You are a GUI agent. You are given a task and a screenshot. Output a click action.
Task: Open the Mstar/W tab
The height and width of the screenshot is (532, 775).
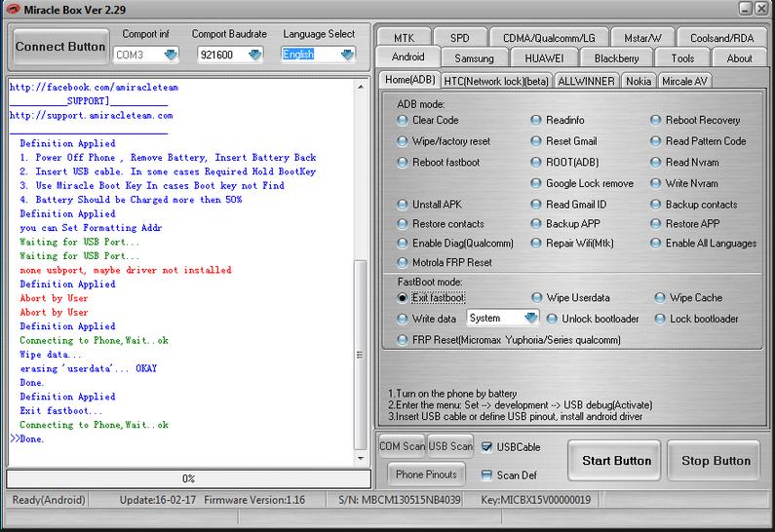pyautogui.click(x=642, y=38)
